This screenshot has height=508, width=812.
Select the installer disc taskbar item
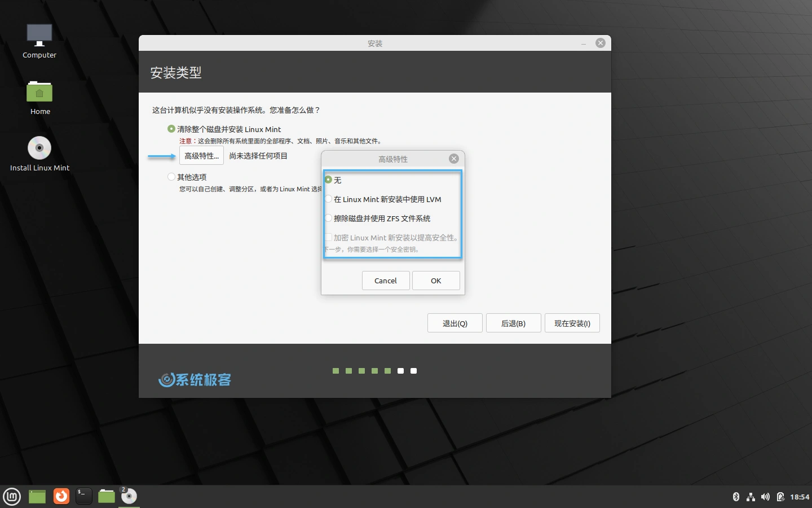point(129,496)
